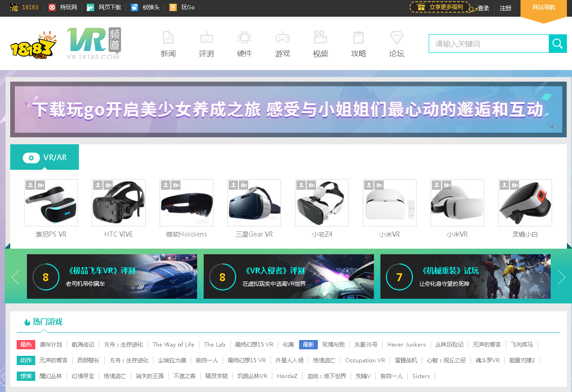Click the 视频 video camera icon
572x392 pixels.
[x=320, y=38]
